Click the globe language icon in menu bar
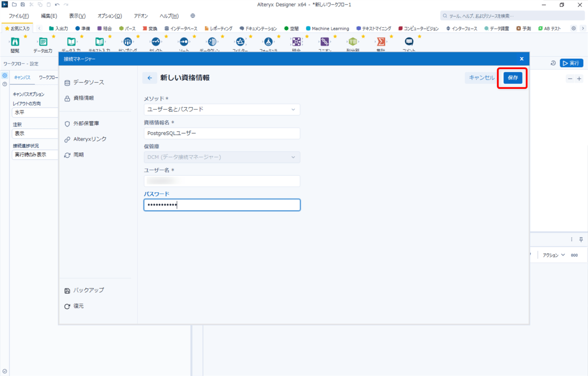 pos(193,16)
